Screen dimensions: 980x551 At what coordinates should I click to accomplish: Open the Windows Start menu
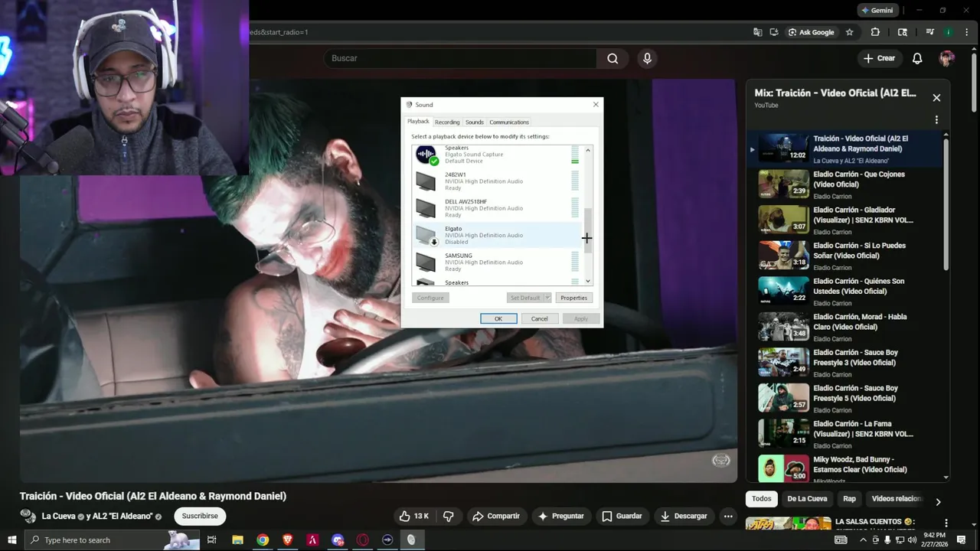coord(11,540)
